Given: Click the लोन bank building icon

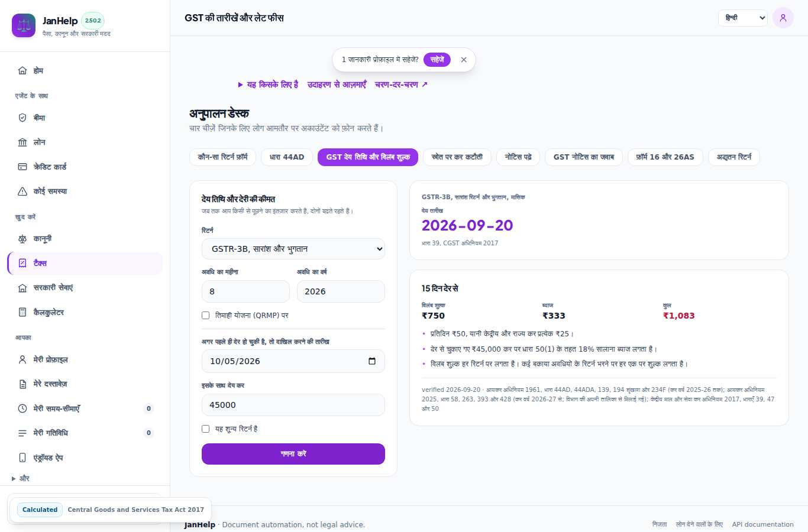Looking at the screenshot, I should 22,142.
